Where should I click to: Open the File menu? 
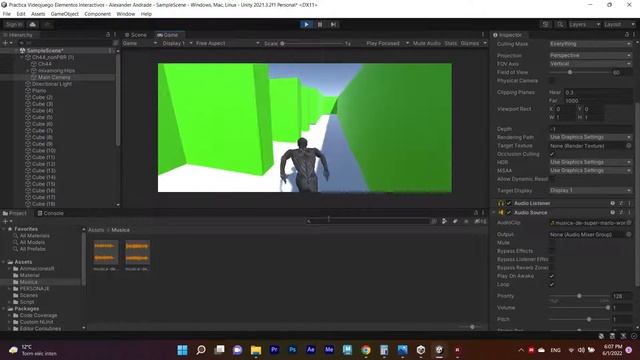(x=7, y=14)
